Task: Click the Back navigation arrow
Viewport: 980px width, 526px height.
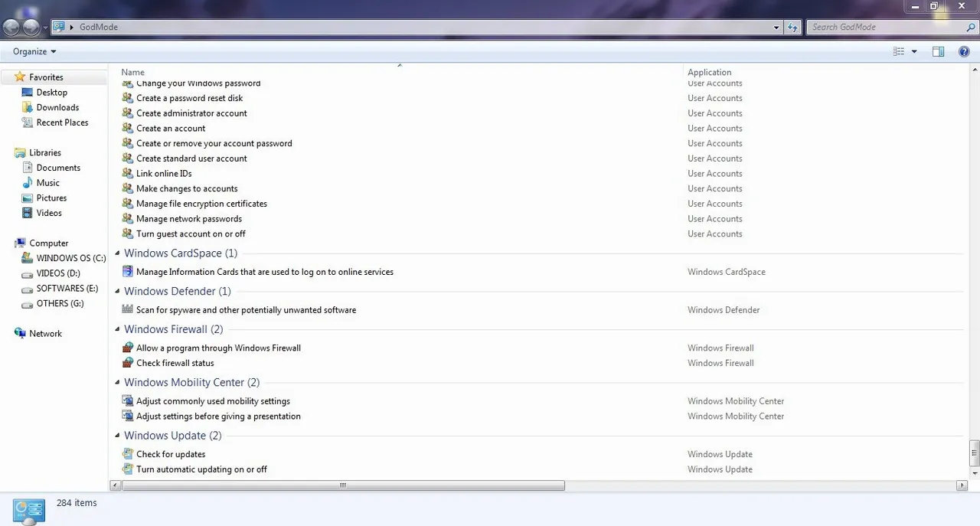Action: point(11,28)
